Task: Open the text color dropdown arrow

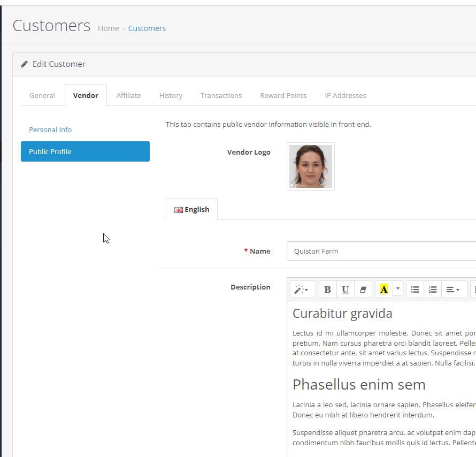Action: point(398,289)
